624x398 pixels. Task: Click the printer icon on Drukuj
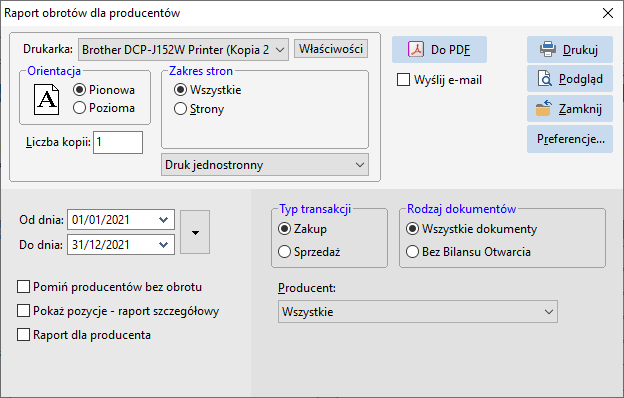[x=548, y=49]
